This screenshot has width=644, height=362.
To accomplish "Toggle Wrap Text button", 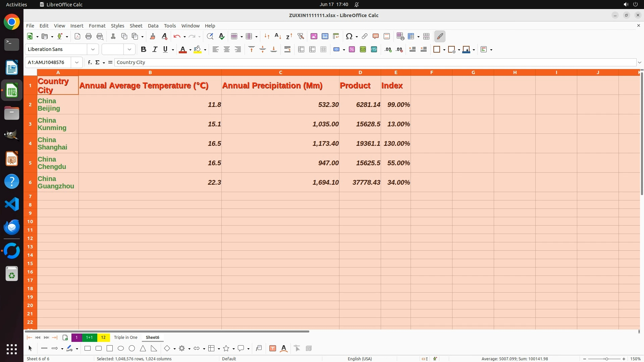I will 287,49.
